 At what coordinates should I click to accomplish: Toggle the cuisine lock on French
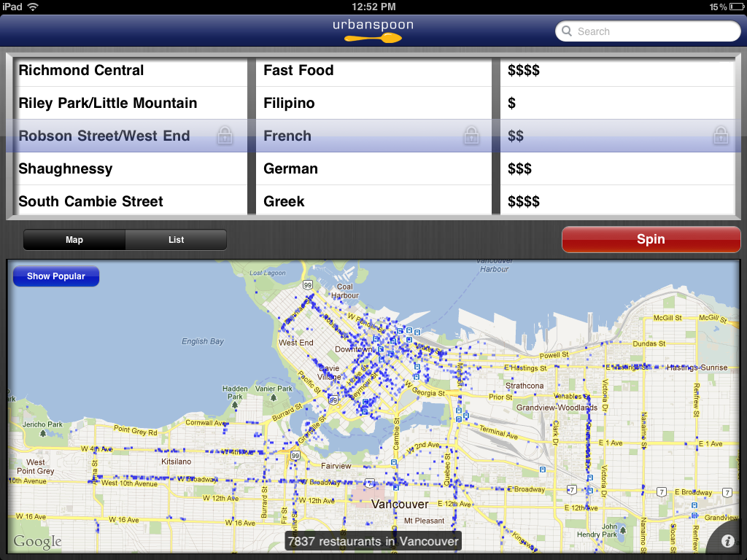[471, 136]
